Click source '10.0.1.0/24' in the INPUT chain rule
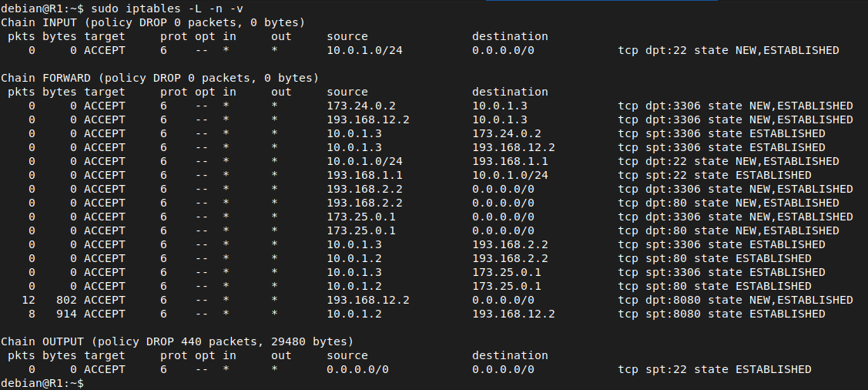The image size is (868, 390). tap(364, 50)
